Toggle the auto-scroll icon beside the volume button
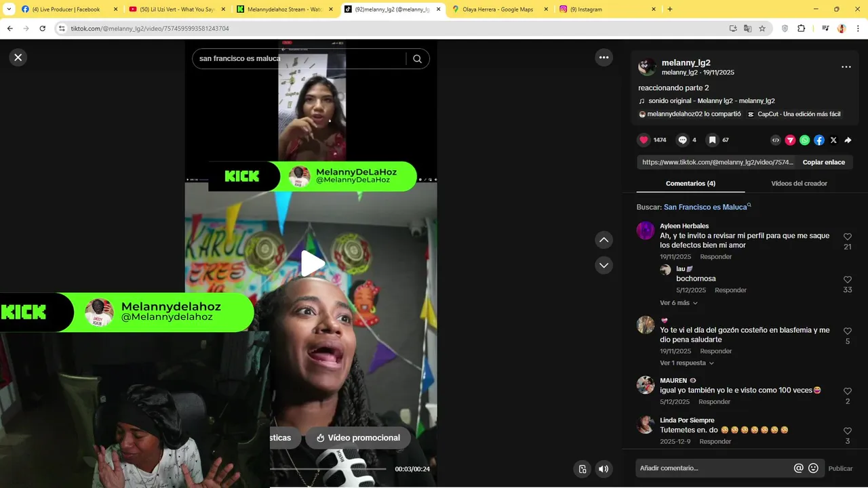This screenshot has width=868, height=488. point(582,469)
